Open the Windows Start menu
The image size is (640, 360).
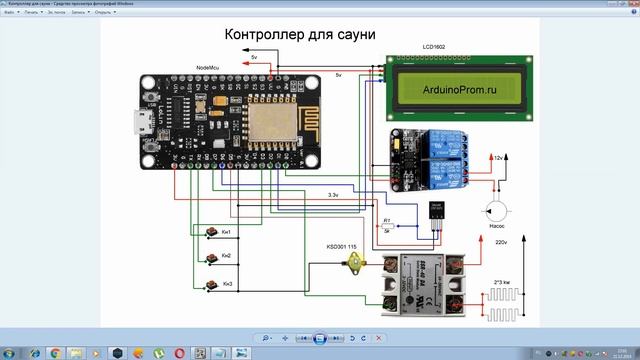(9, 353)
